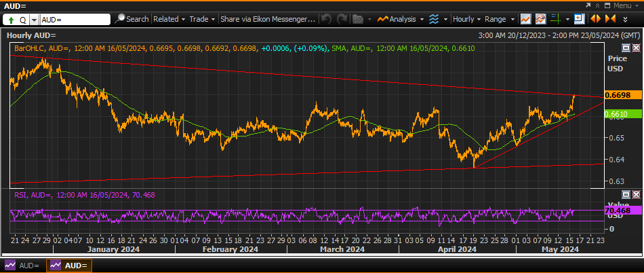Image resolution: width=644 pixels, height=273 pixels.
Task: Switch to the first AUD= bottom tab
Action: (x=23, y=266)
